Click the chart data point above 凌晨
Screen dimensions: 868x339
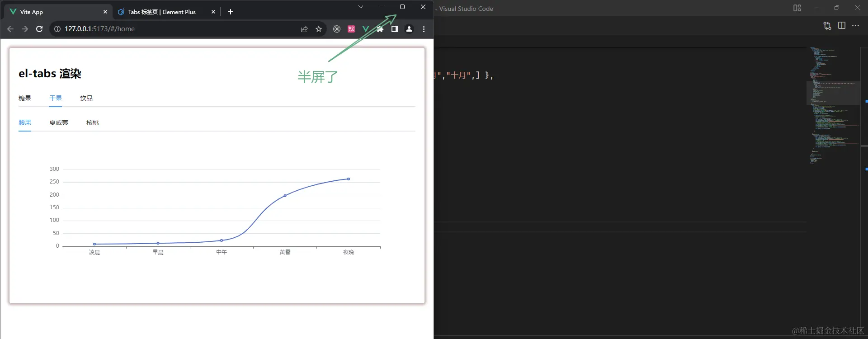tap(94, 244)
